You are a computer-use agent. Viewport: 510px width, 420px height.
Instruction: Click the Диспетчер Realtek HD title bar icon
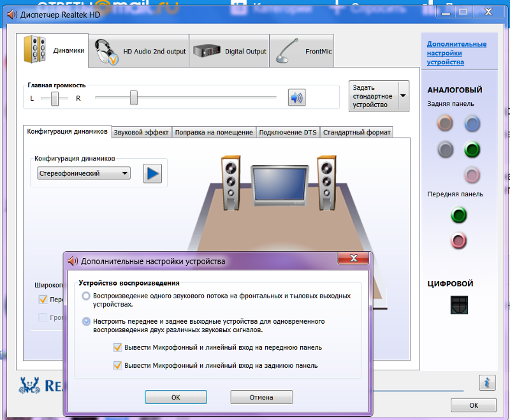(12, 15)
